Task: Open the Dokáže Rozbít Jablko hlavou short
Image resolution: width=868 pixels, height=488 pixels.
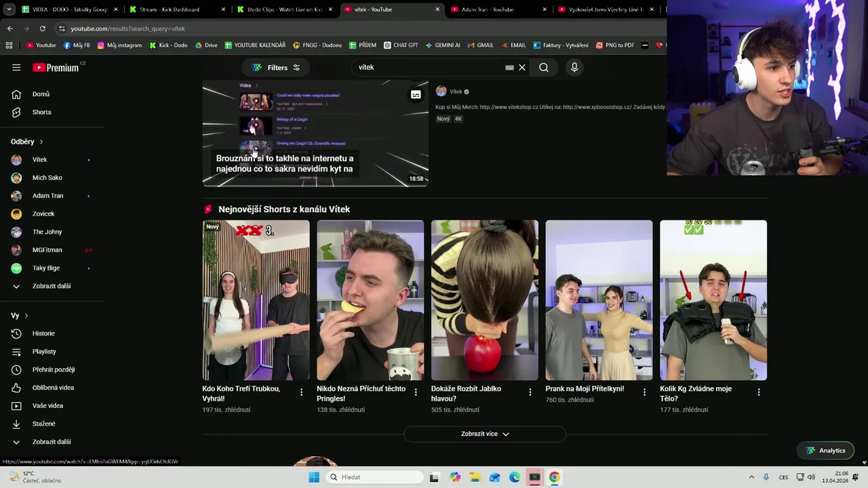Action: point(485,300)
